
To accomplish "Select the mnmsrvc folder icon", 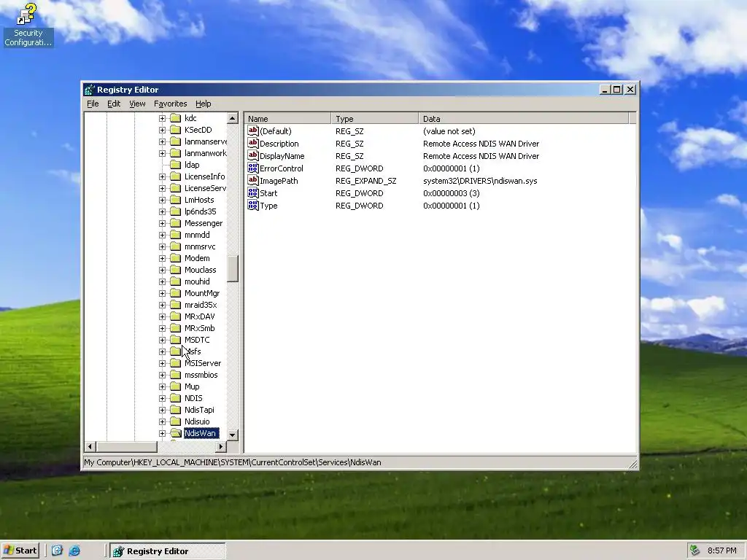I will tap(176, 246).
